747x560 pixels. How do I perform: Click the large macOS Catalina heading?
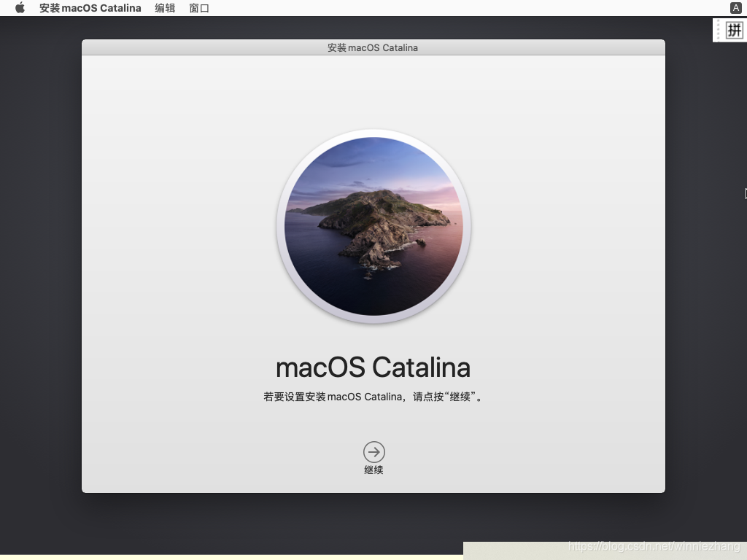pos(373,367)
